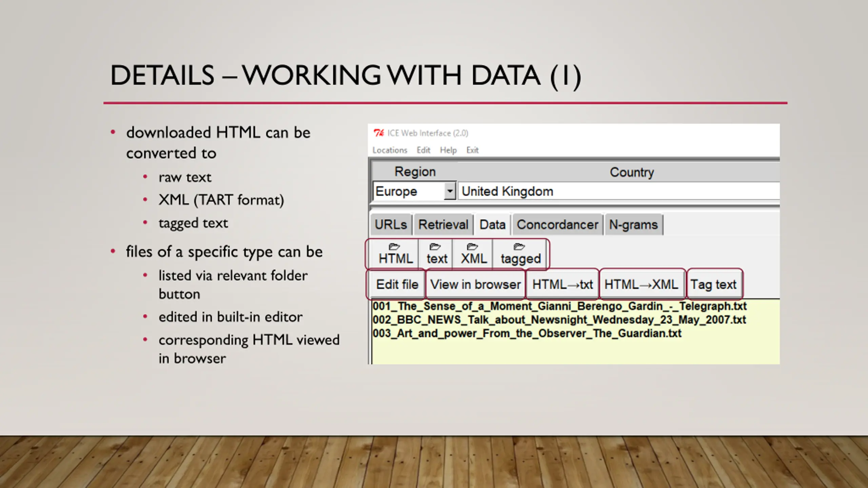This screenshot has width=868, height=488.
Task: Open the Locations menu
Action: (390, 150)
